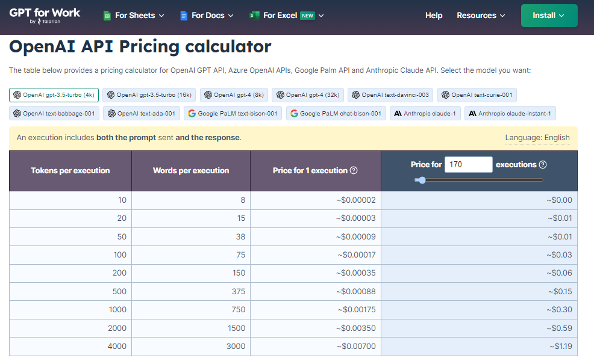Select OpenAI gpt-3.5-turbo (4k) model
The image size is (594, 364).
54,95
